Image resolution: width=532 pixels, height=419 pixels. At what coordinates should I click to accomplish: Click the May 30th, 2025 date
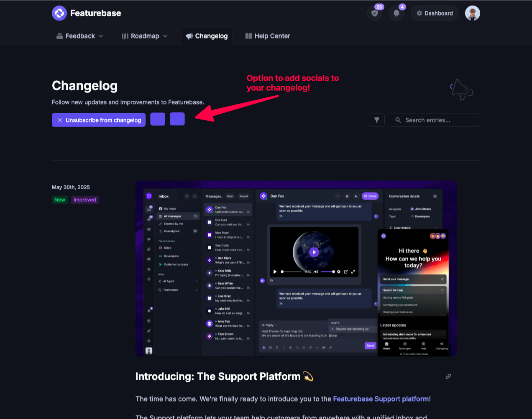coord(71,187)
